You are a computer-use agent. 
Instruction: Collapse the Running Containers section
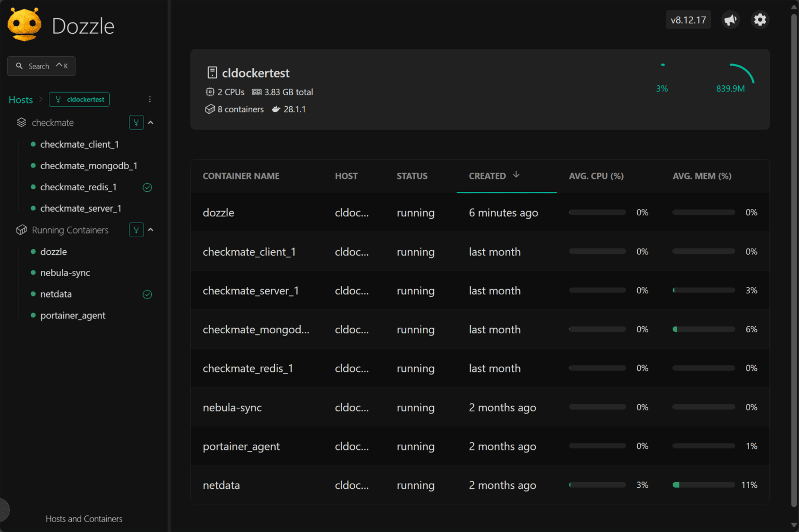(x=151, y=229)
